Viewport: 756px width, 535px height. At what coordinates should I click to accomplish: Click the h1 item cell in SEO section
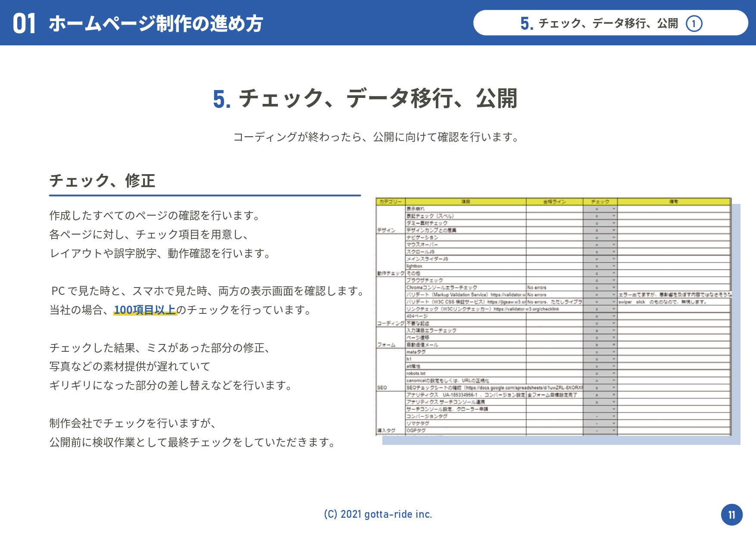pos(409,359)
